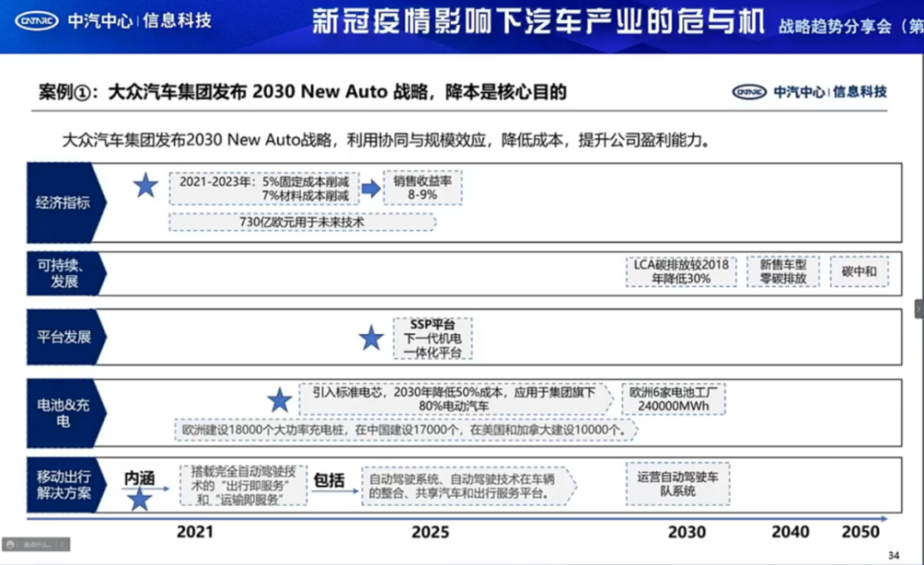The height and width of the screenshot is (565, 924).
Task: Click the CATARC logo beside the slide title
Action: [749, 91]
